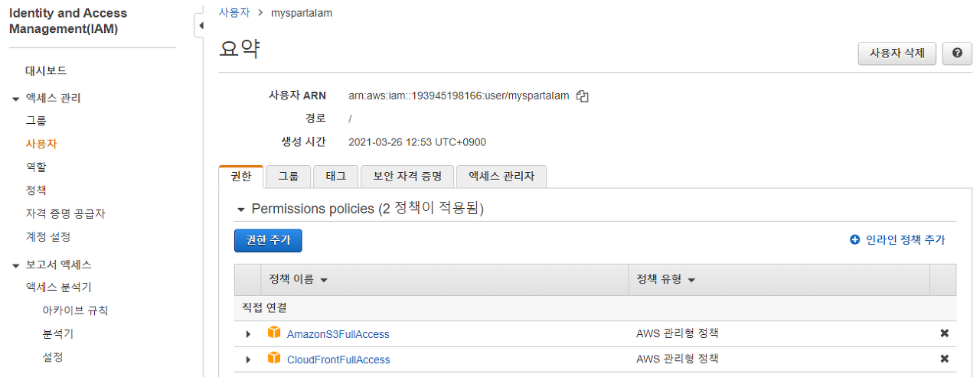
Task: Open 액세스 분석기 in the sidebar
Action: [59, 288]
